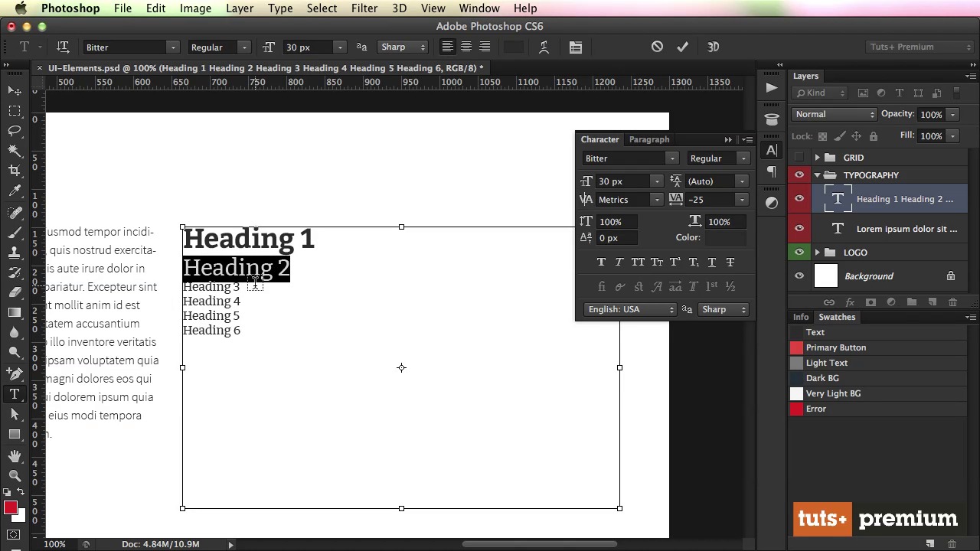Select the Lorem ipsum text layer
The width and height of the screenshot is (980, 551).
point(906,229)
